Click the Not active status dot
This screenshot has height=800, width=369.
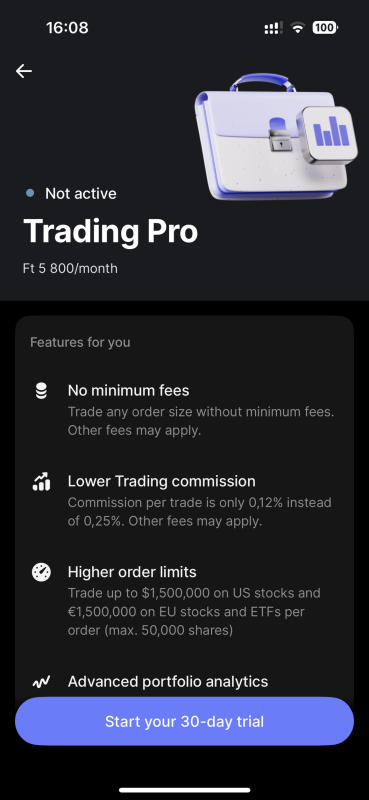pyautogui.click(x=30, y=193)
